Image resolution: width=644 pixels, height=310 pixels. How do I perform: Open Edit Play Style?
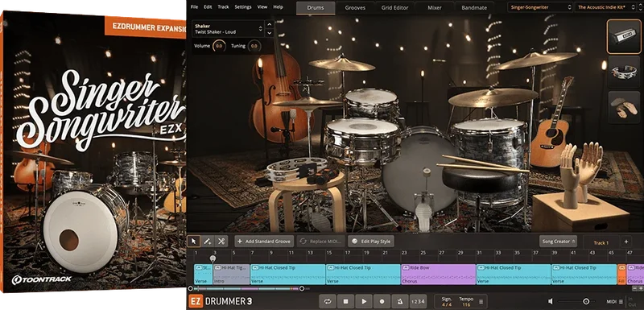[371, 242]
